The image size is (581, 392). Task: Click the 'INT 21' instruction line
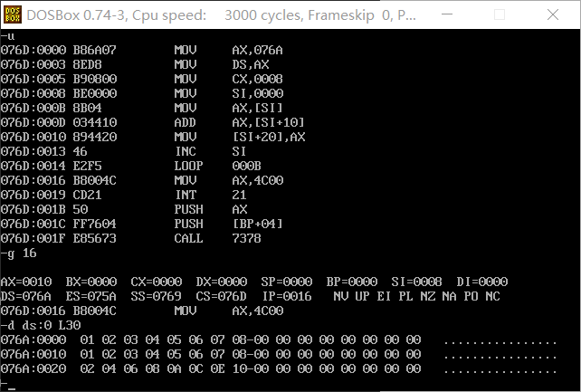tap(123, 195)
